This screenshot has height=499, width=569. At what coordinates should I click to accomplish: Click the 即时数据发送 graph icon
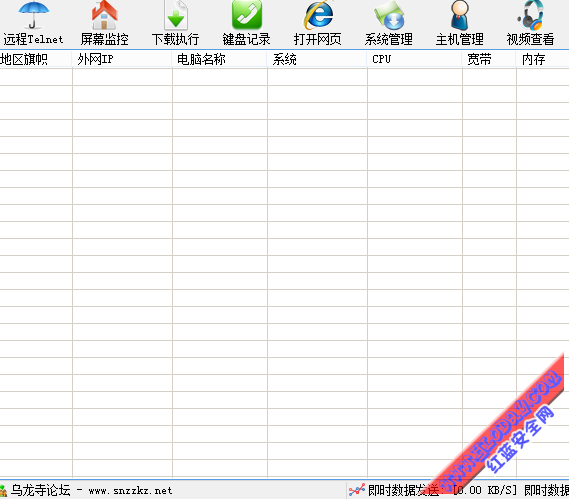coord(357,490)
